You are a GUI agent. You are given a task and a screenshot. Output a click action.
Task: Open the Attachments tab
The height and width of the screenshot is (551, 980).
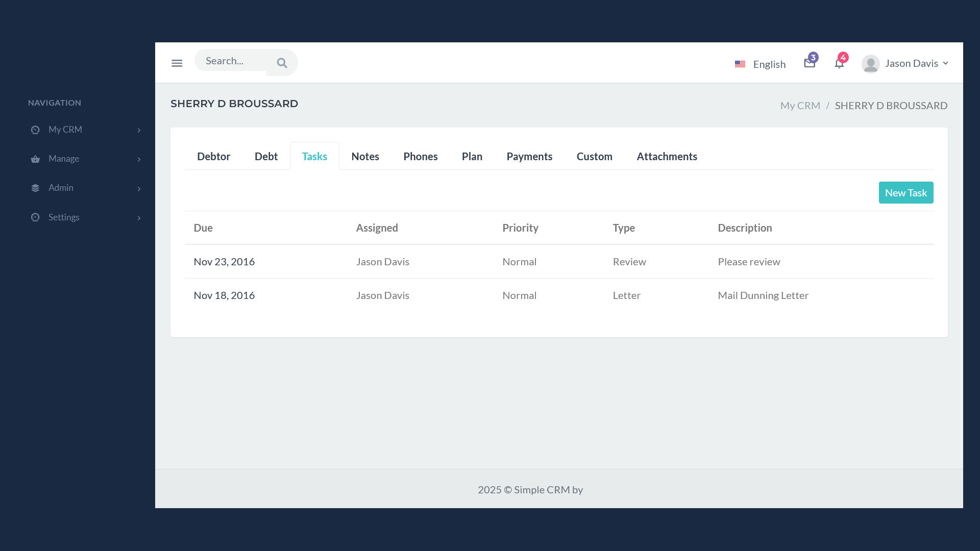pyautogui.click(x=667, y=157)
